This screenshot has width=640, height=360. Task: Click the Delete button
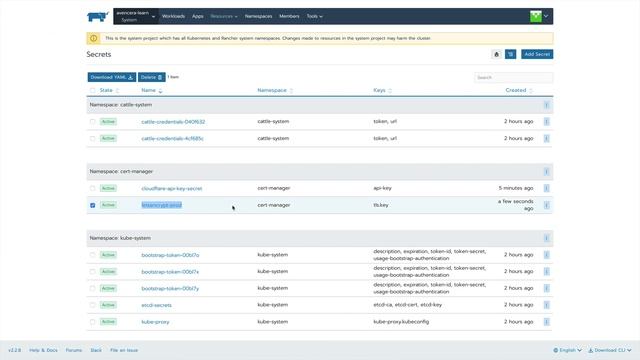point(151,77)
